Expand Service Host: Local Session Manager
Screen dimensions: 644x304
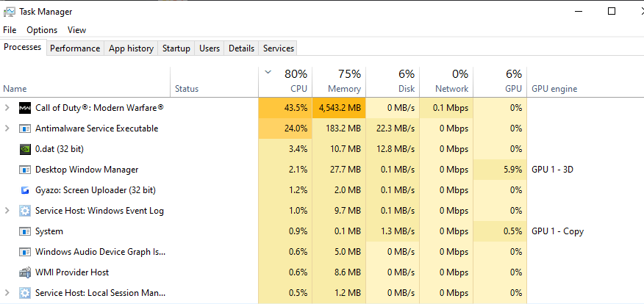click(x=7, y=293)
